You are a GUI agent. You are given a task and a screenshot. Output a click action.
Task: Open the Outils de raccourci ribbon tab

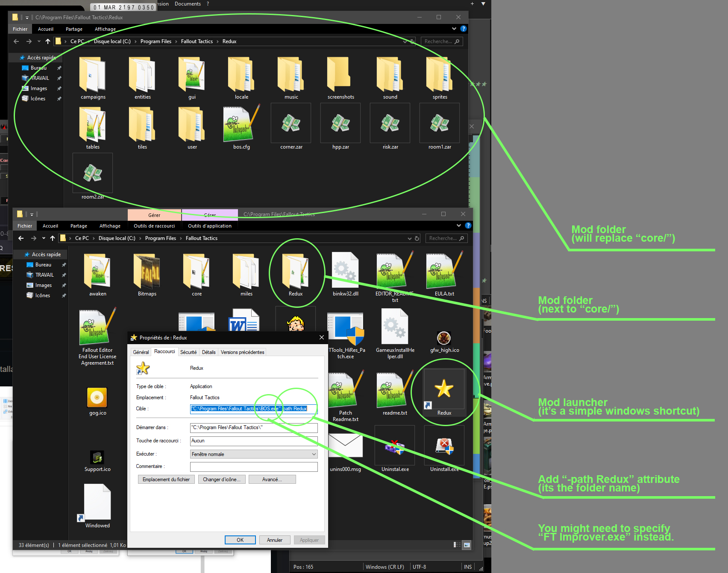pos(154,226)
